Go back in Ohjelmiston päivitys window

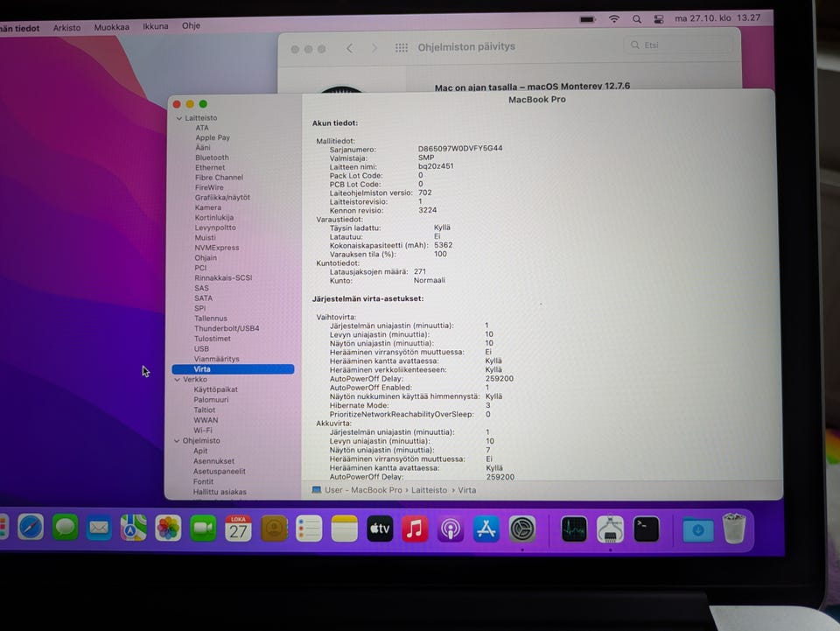(349, 48)
